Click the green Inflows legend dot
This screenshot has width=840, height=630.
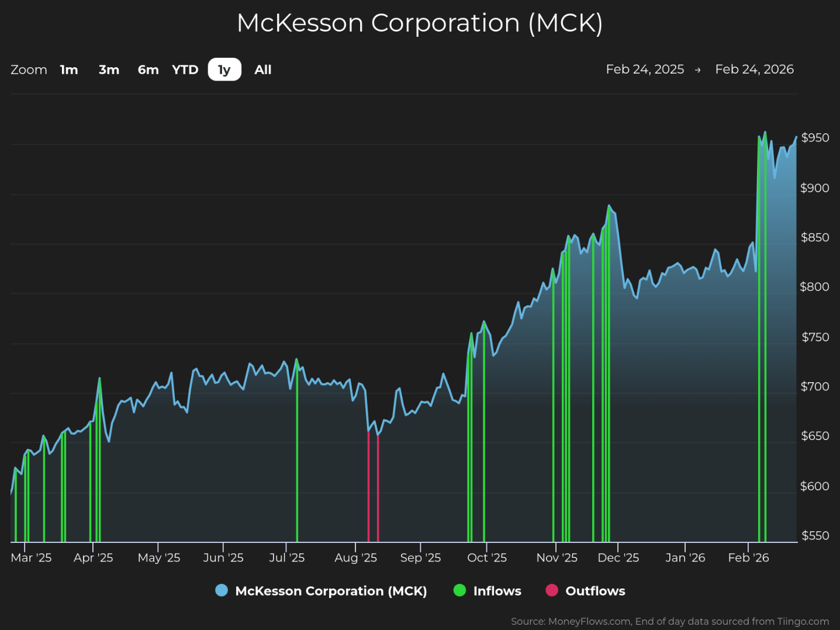[x=460, y=590]
